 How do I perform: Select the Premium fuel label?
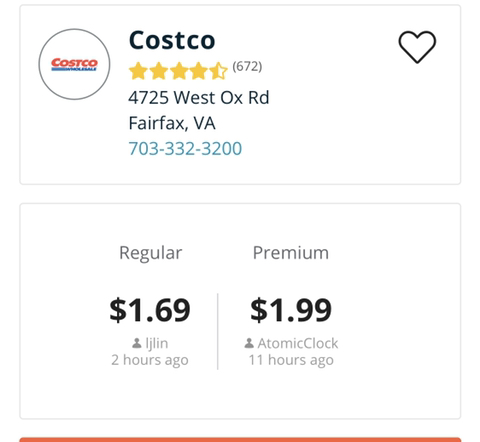coord(291,253)
